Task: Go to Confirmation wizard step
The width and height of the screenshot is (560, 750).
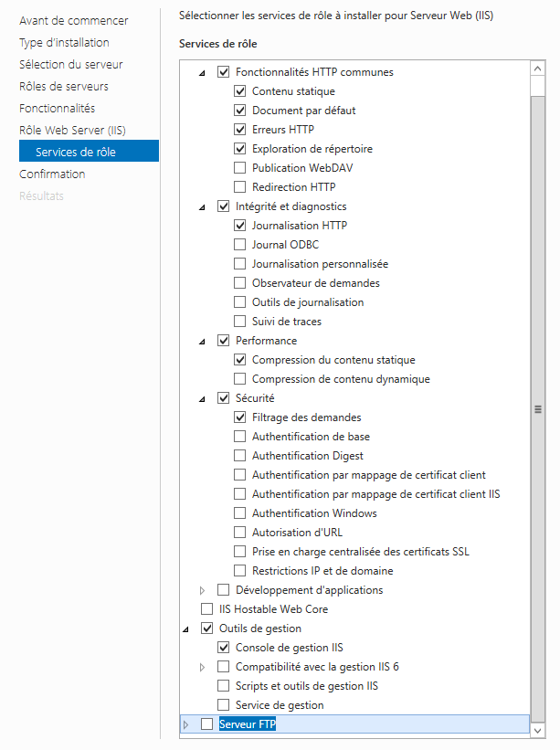Action: pyautogui.click(x=52, y=174)
